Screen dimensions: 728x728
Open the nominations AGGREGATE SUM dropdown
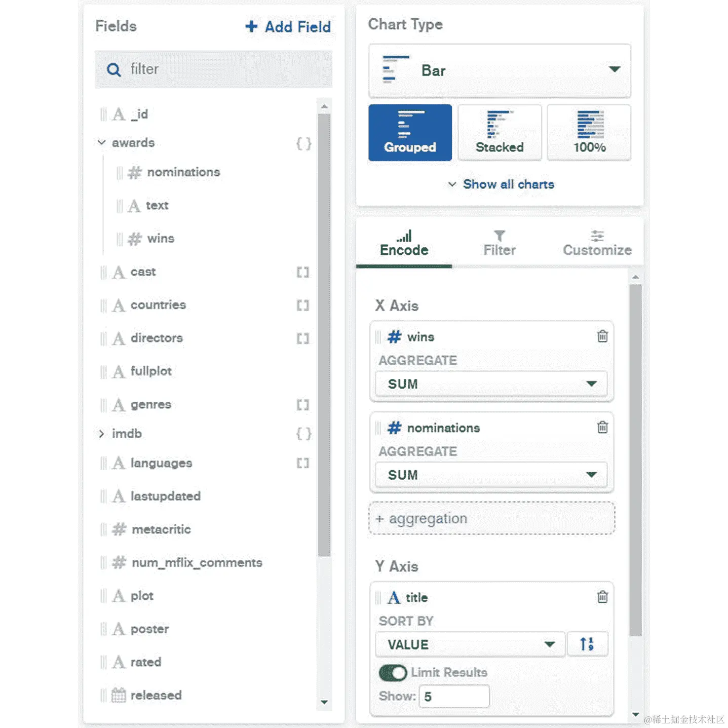[x=491, y=475]
